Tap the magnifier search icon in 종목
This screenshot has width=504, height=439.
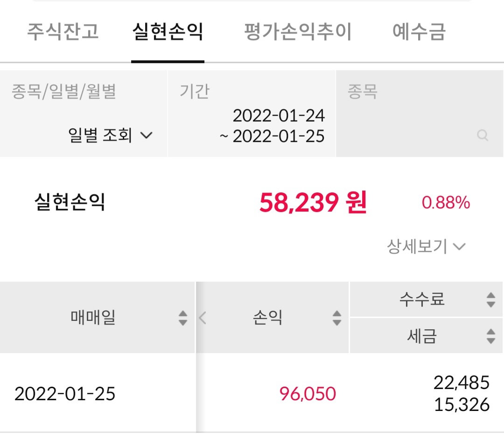(483, 136)
